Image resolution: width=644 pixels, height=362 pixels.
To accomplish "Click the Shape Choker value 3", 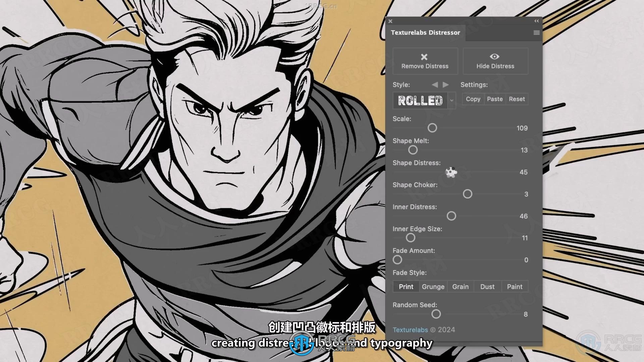I will 526,194.
